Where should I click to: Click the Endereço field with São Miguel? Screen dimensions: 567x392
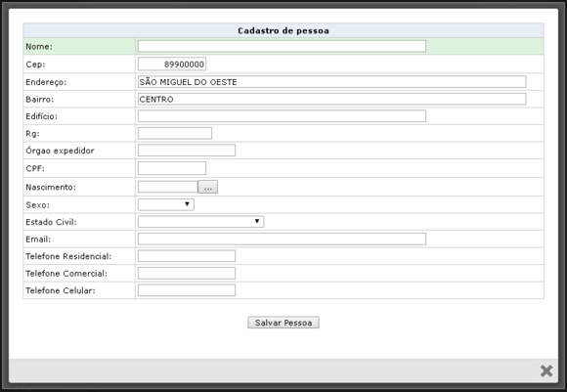coord(331,82)
